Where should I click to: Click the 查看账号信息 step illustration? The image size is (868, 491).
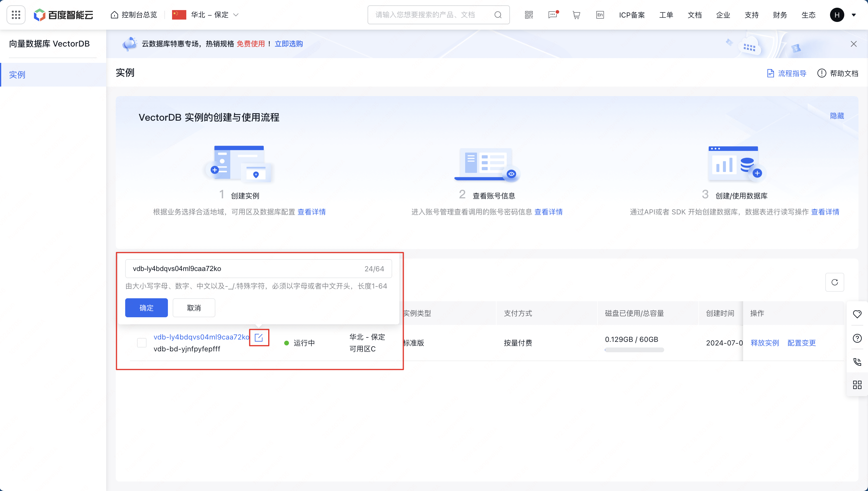pos(487,165)
